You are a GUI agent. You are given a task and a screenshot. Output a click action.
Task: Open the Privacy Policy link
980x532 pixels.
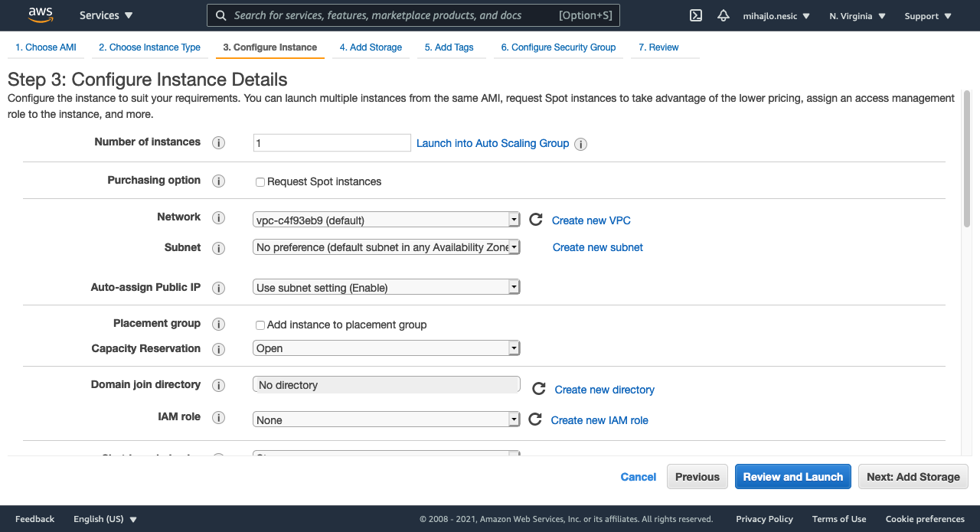coord(764,519)
